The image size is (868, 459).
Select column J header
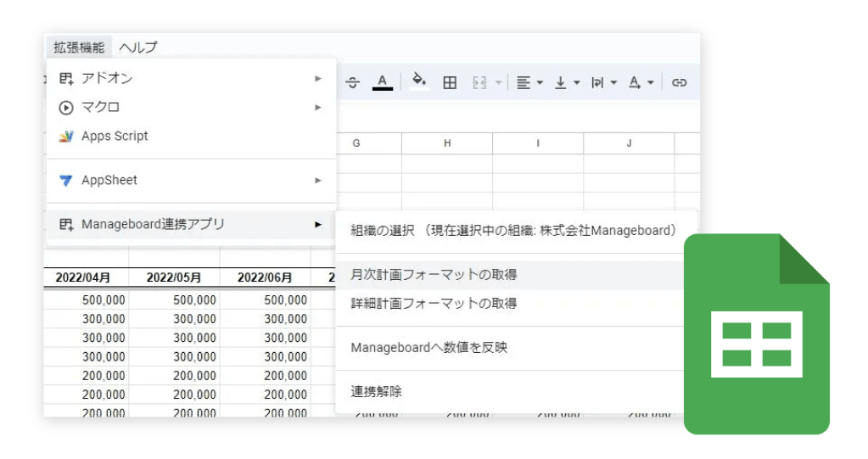point(629,143)
